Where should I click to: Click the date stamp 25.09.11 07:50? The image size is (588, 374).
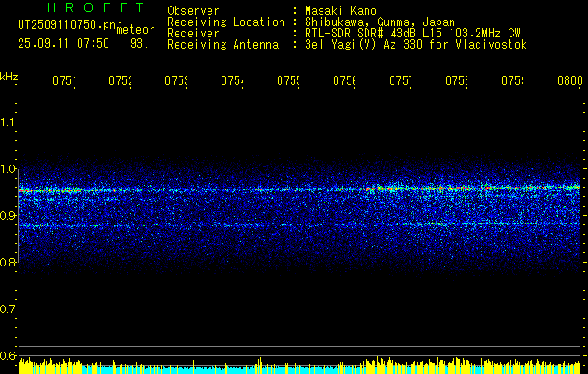64,44
